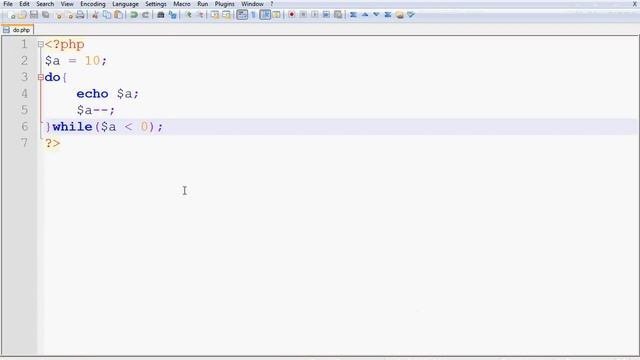Click the Replace toolbar icon
The width and height of the screenshot is (640, 360).
coord(173,15)
